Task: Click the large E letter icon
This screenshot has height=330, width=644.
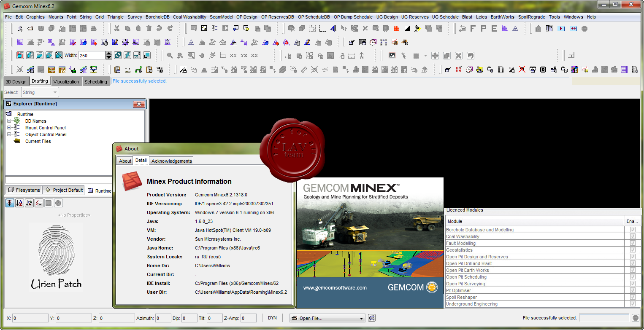Action: (x=494, y=29)
